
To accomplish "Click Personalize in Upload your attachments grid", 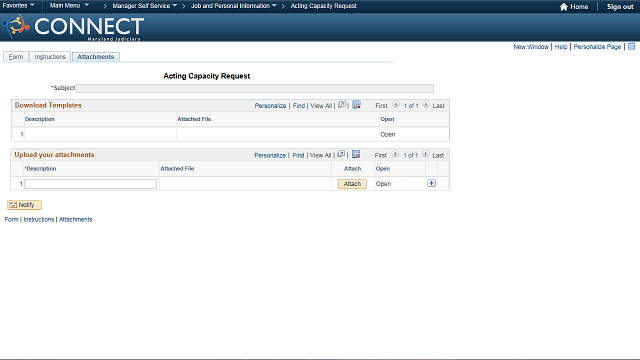I will [270, 156].
